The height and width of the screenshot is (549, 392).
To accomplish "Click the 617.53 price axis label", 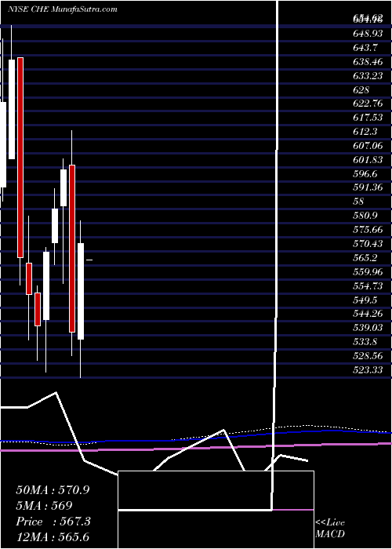I will tap(368, 118).
